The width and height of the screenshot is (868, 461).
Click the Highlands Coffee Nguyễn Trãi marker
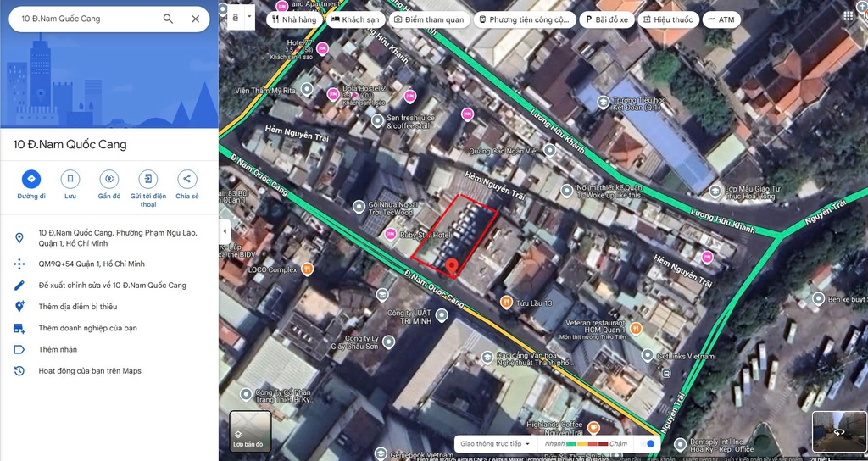click(x=593, y=428)
